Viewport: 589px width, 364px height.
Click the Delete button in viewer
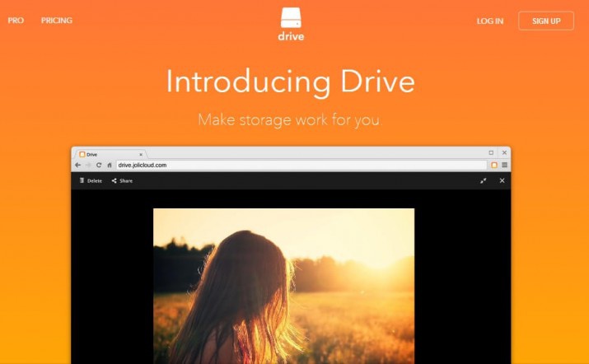point(91,180)
